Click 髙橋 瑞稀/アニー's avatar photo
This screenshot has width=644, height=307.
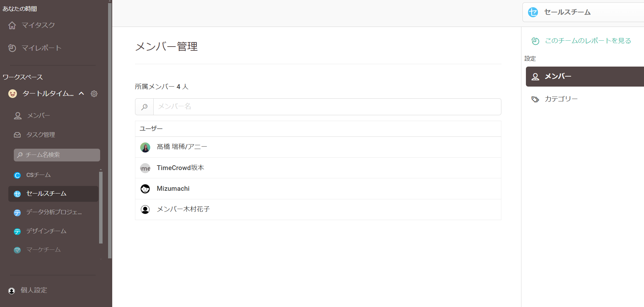(145, 147)
